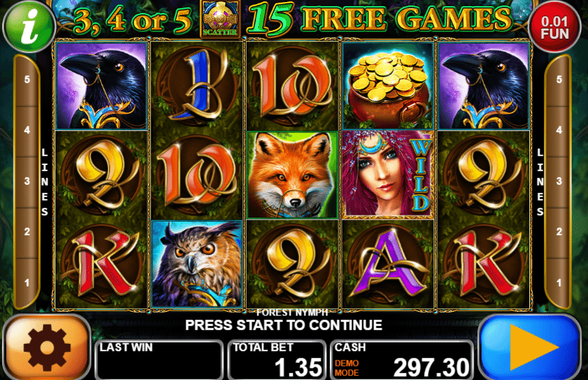Screen dimensions: 588x380
Task: Click the purple A symbol on reel four
Action: [388, 264]
